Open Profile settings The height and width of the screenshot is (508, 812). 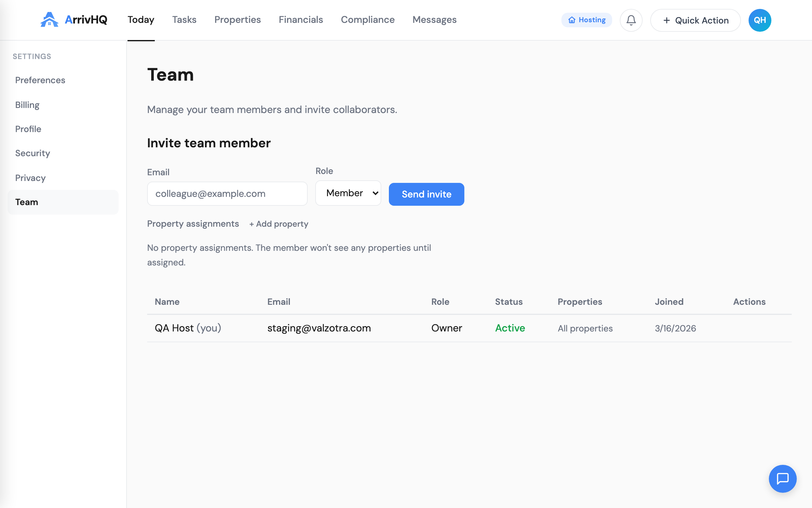click(63, 129)
